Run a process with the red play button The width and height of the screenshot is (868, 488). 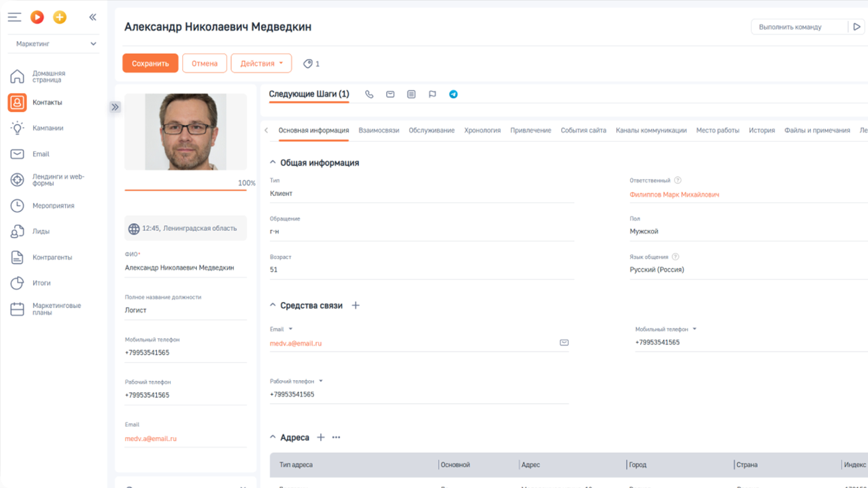[x=37, y=17]
